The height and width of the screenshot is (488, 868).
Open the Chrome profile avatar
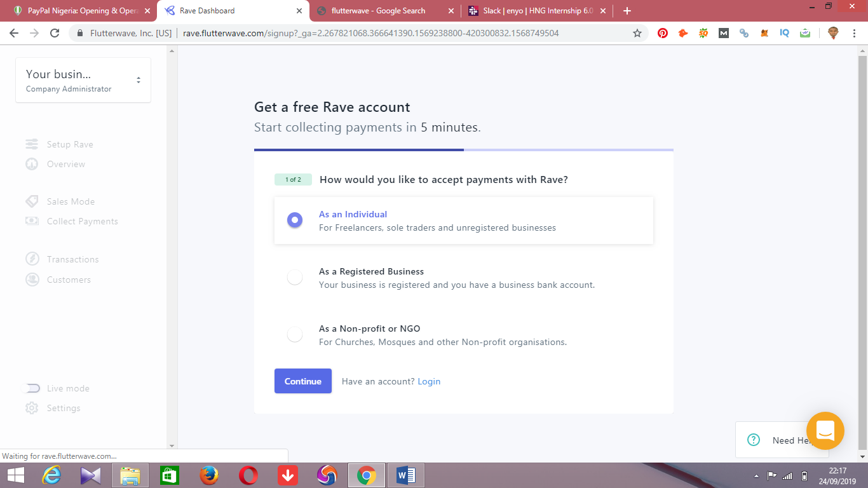coord(833,33)
